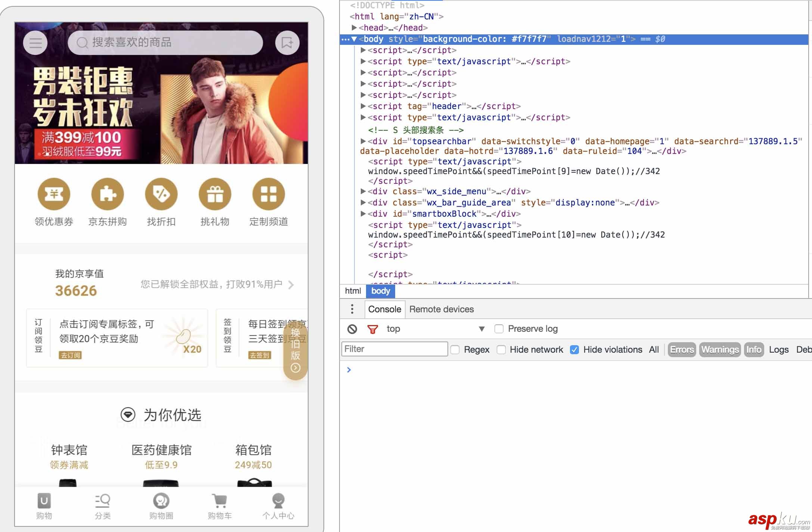
Task: Click the console Filter text field
Action: [394, 349]
